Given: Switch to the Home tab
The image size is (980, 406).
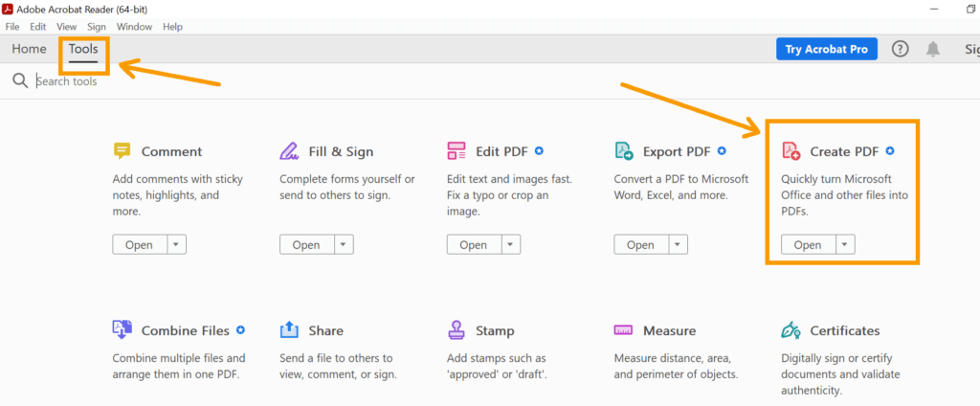Looking at the screenshot, I should pos(29,49).
